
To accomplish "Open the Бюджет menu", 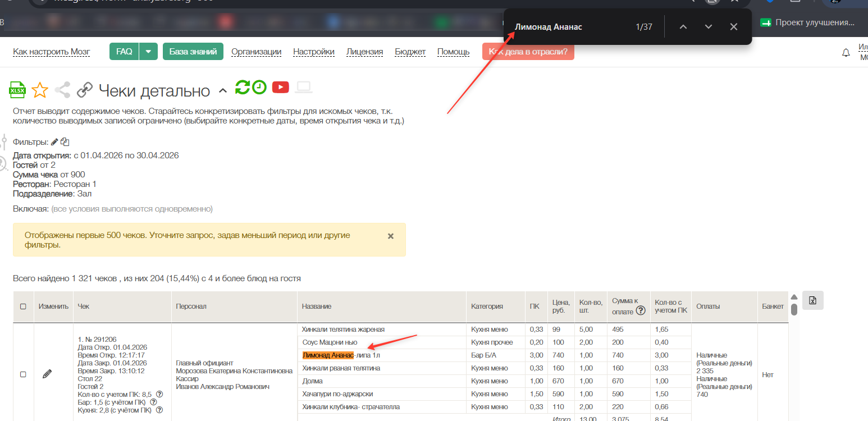I will tap(410, 52).
